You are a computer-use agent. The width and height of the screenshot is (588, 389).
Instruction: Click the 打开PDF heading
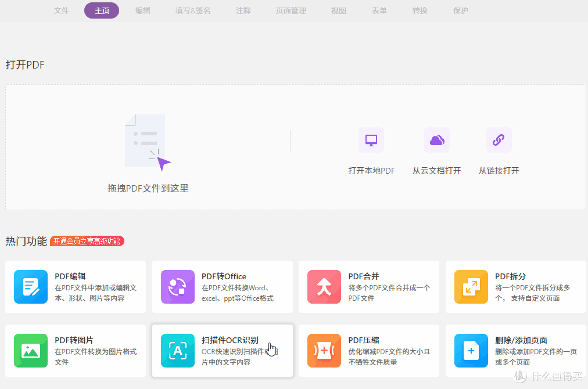[x=25, y=65]
